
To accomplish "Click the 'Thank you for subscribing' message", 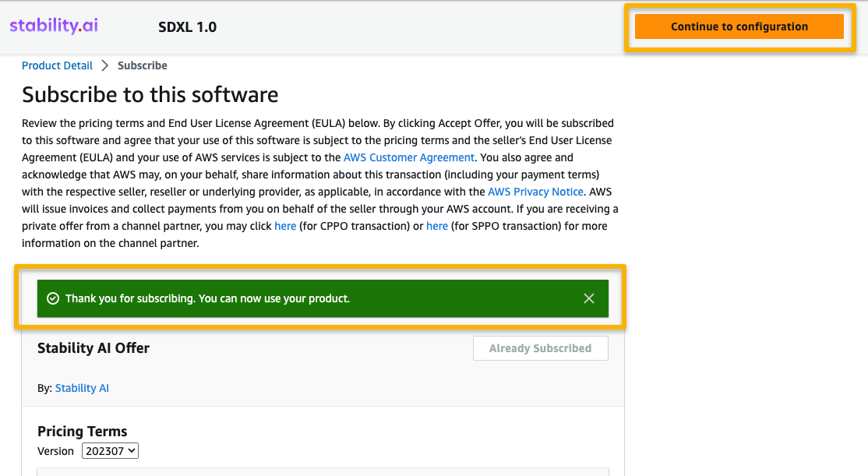I will pos(207,298).
